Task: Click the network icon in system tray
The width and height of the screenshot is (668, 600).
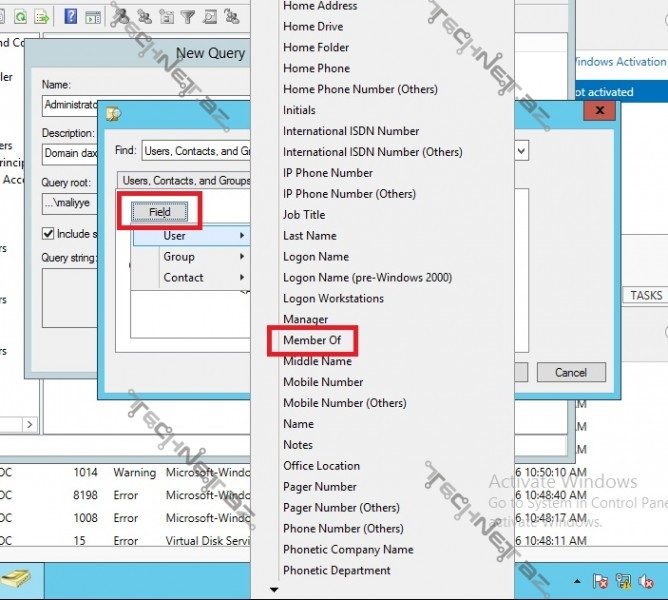Action: point(623,581)
